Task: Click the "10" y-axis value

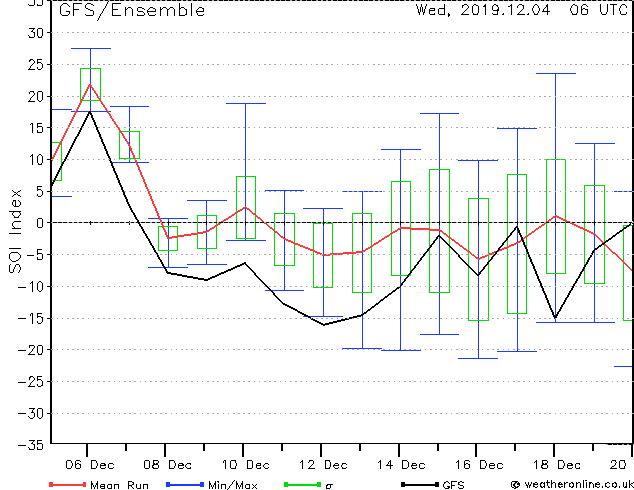Action: pos(37,160)
